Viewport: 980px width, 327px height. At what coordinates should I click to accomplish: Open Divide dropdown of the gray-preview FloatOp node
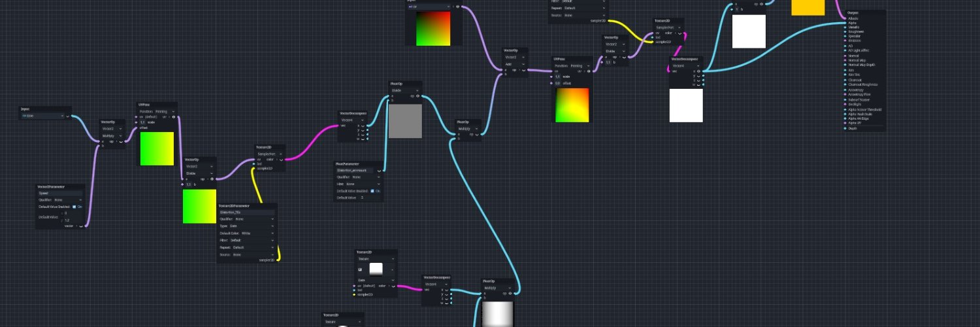point(405,90)
